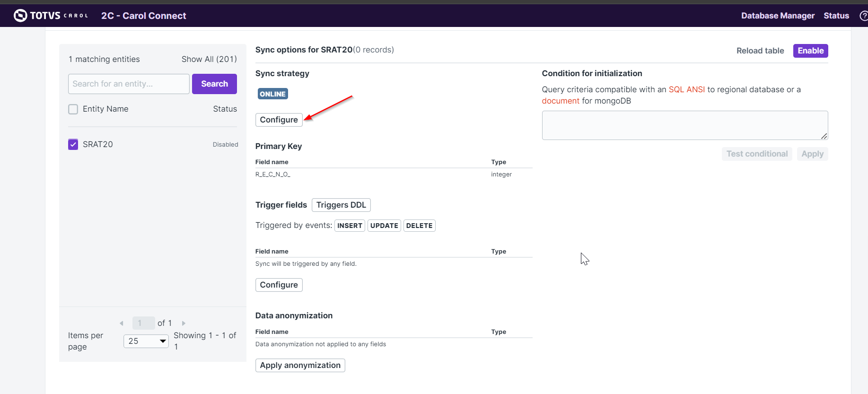The image size is (868, 394).
Task: Toggle the Entity Name select-all checkbox
Action: [x=73, y=109]
